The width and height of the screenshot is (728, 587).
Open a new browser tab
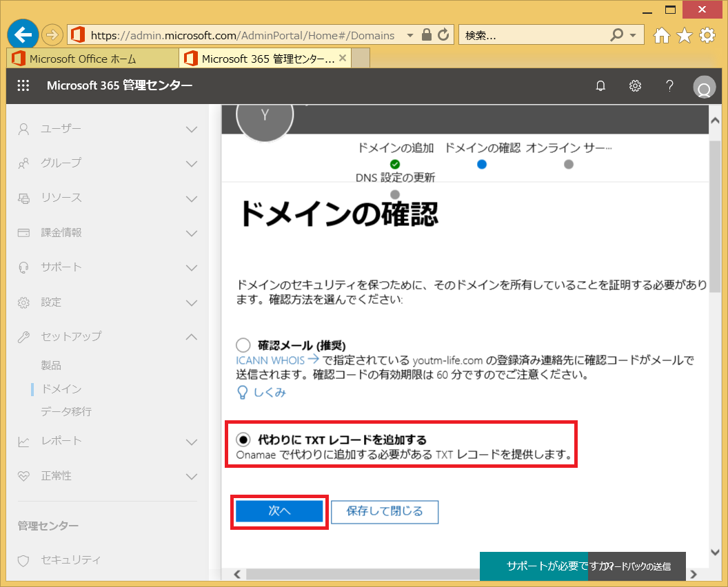361,59
